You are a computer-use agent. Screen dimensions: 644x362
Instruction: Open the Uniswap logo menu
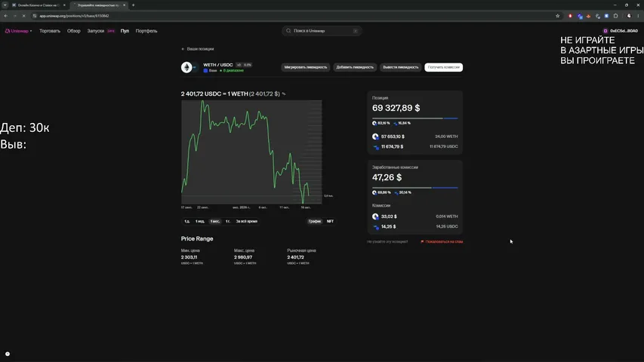pyautogui.click(x=18, y=31)
